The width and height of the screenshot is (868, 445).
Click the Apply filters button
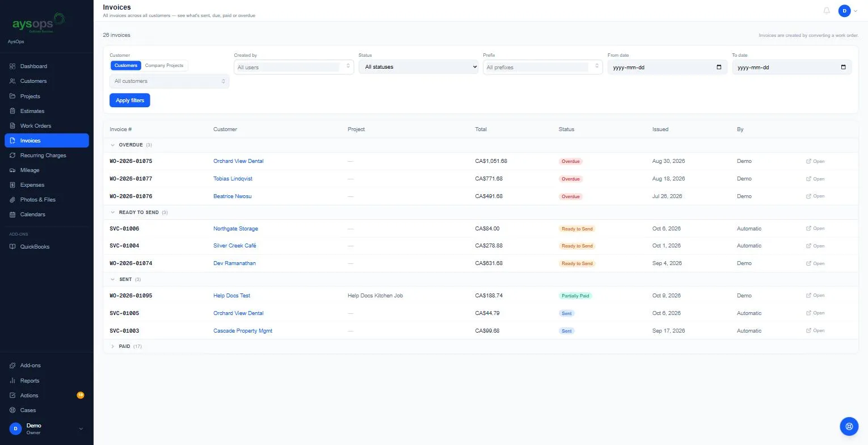(x=130, y=100)
